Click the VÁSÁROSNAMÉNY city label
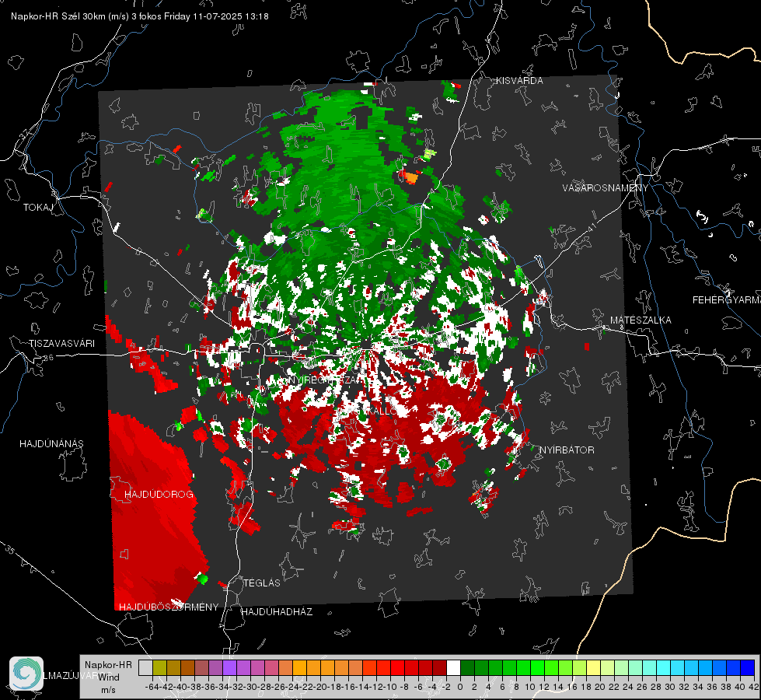This screenshot has height=700, width=761. [606, 188]
